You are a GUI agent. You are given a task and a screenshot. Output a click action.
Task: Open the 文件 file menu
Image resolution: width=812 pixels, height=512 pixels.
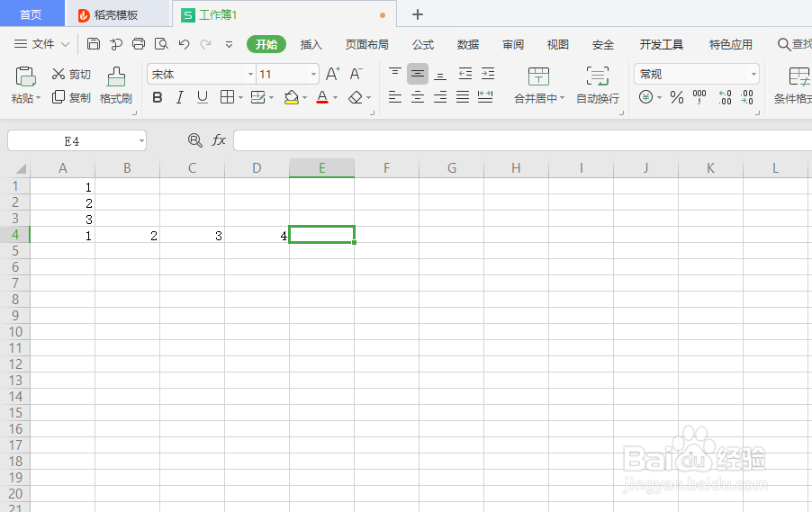coord(41,44)
